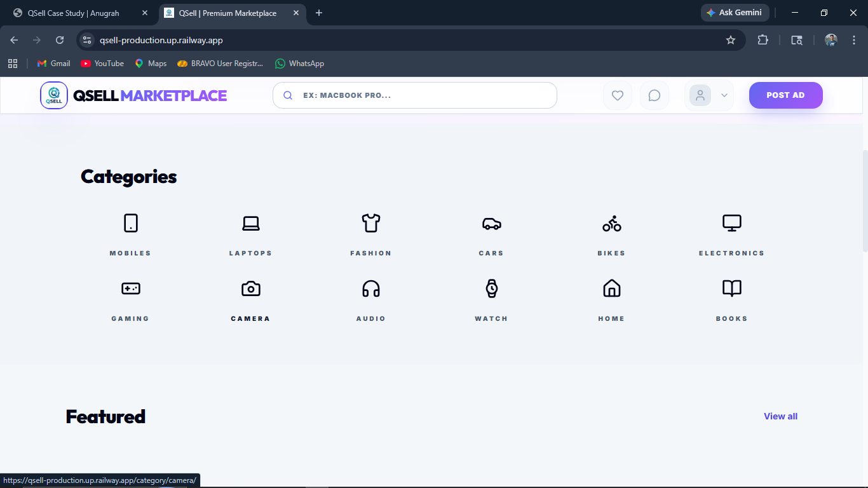This screenshot has width=868, height=488.
Task: Go back to previous page
Action: 14,40
